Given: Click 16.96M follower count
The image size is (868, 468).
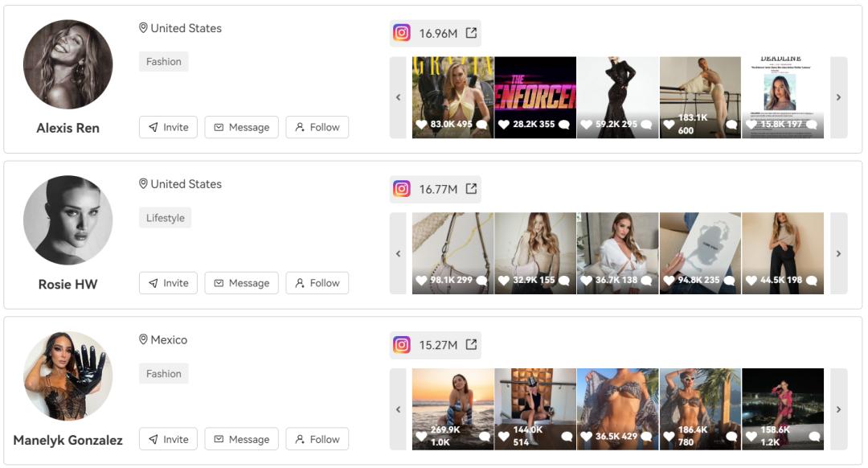Looking at the screenshot, I should click(x=438, y=33).
